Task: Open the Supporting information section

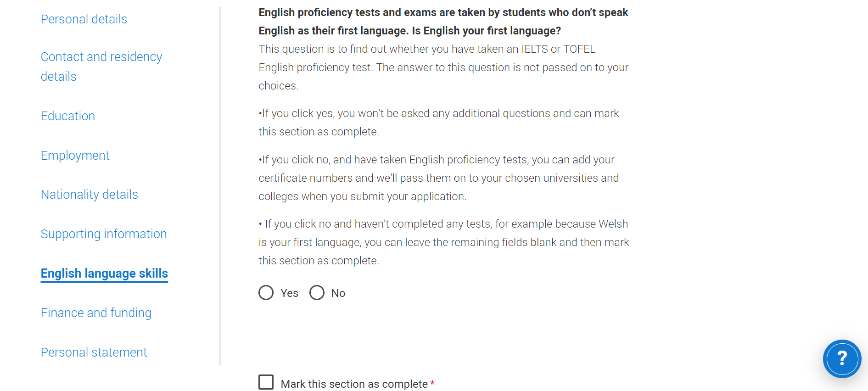Action: [x=104, y=234]
